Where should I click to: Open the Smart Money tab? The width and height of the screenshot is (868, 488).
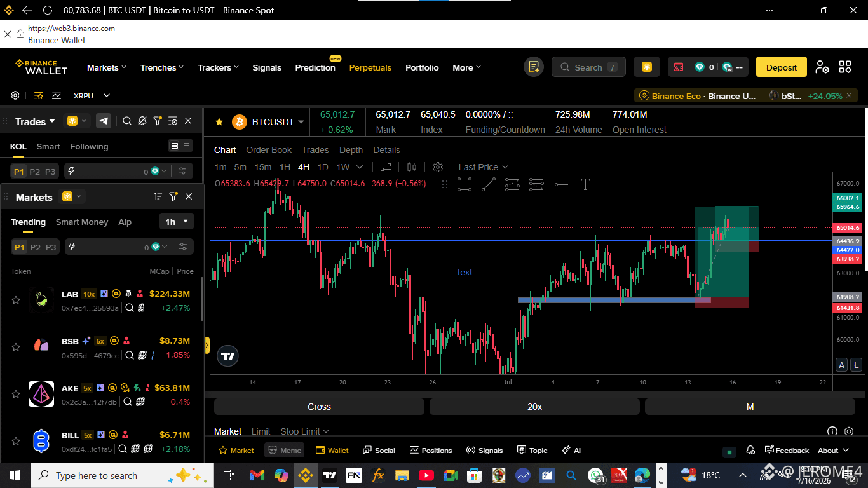tap(82, 222)
